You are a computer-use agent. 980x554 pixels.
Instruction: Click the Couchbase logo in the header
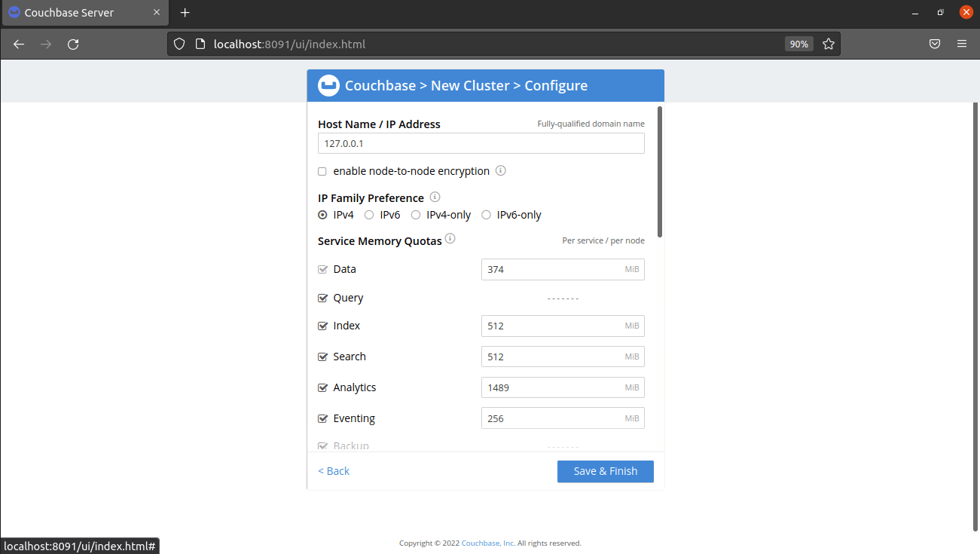[x=328, y=85]
